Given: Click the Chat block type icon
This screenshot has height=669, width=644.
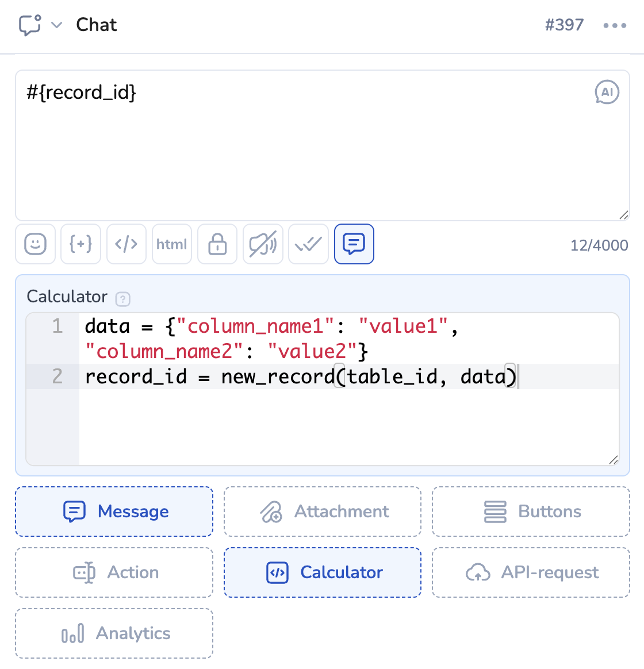Looking at the screenshot, I should click(30, 25).
